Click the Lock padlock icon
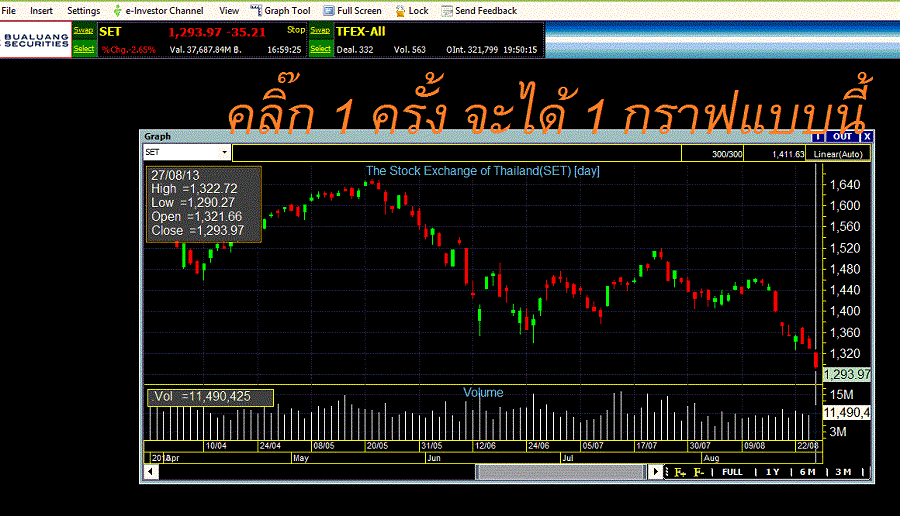The width and height of the screenshot is (900, 516). (400, 10)
